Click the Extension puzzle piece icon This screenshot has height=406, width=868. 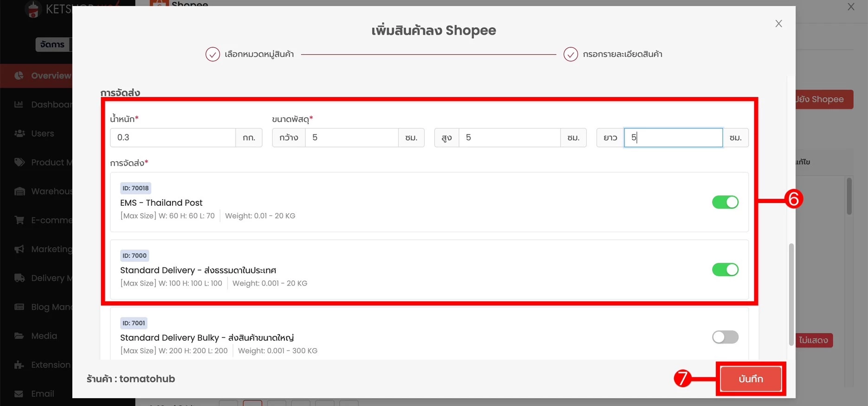coord(19,365)
